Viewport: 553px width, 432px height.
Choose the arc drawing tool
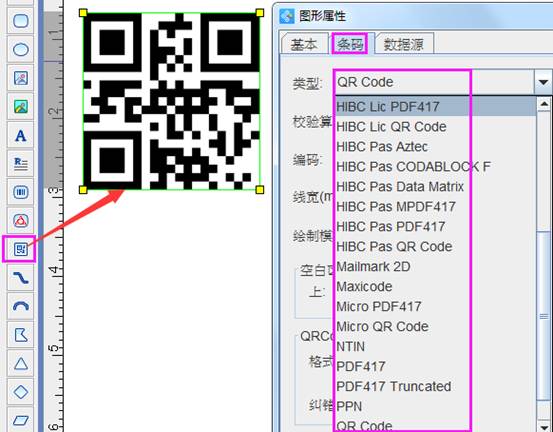(21, 306)
